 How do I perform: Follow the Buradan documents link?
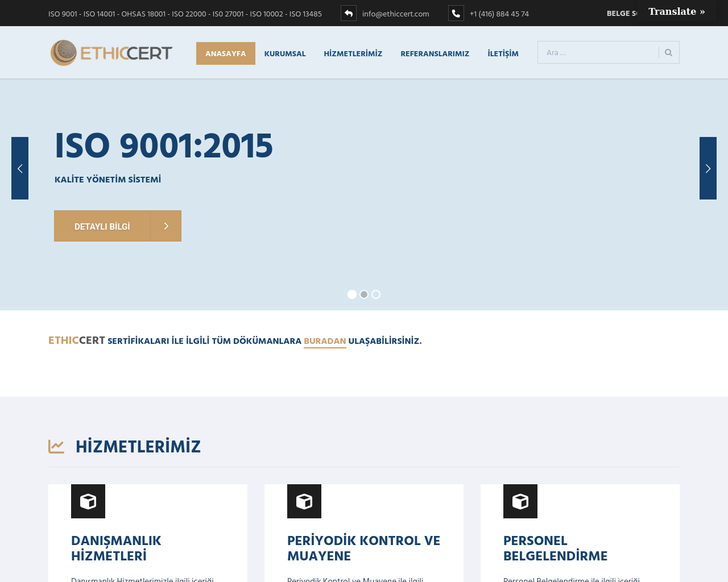click(325, 341)
